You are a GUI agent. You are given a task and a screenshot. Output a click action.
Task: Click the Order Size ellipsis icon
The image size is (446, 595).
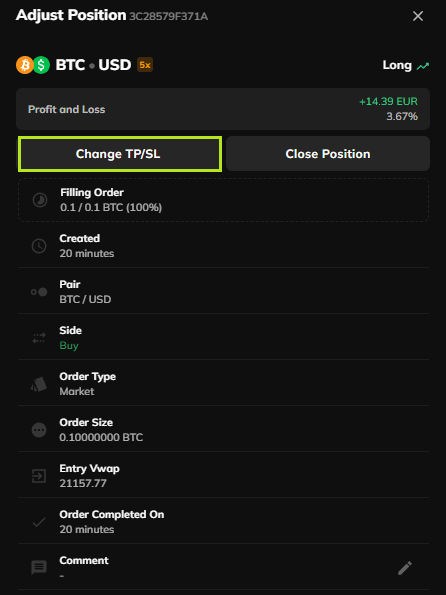pyautogui.click(x=39, y=430)
